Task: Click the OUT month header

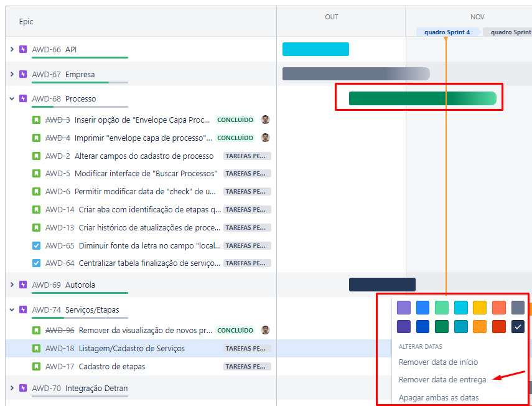Action: click(332, 17)
